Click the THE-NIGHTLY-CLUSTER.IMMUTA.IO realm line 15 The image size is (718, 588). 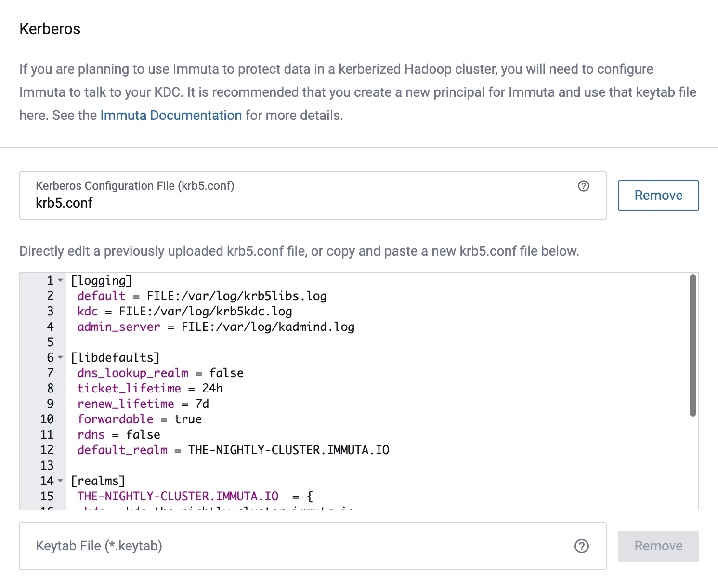(178, 497)
